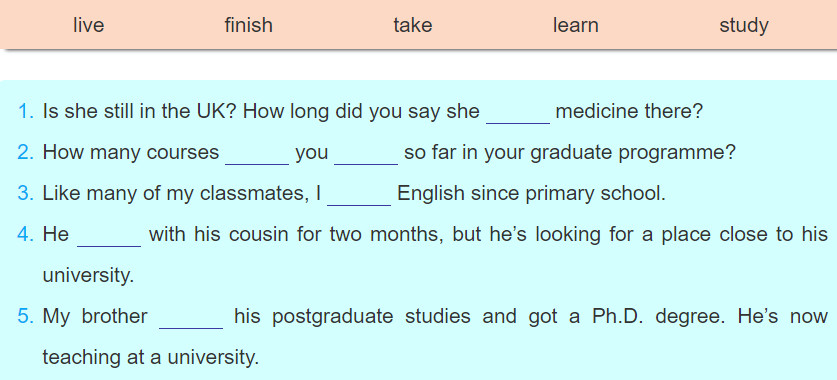Click the blank before "with his cousin"
The height and width of the screenshot is (380, 837).
[x=109, y=236]
